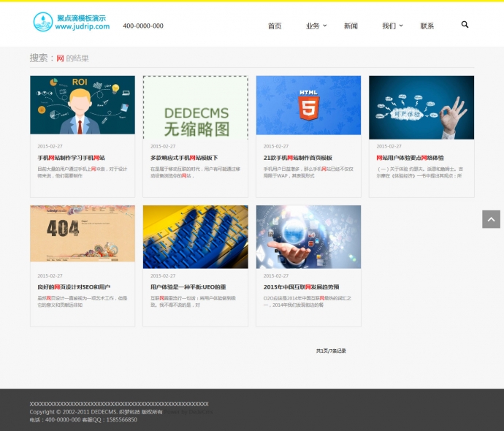Click excerpt starting 目前大量的用户通过手机上网
This screenshot has height=431, width=504.
click(83, 172)
